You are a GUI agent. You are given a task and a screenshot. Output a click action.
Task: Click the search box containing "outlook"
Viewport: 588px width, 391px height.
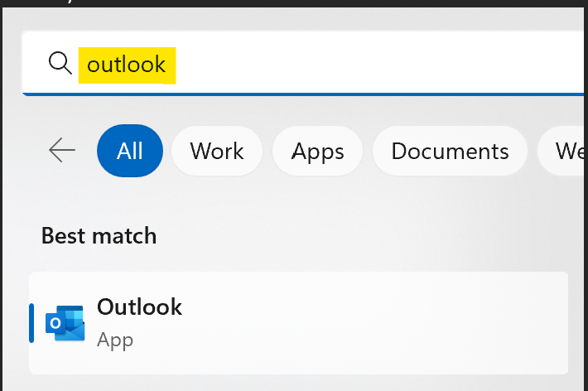[303, 63]
